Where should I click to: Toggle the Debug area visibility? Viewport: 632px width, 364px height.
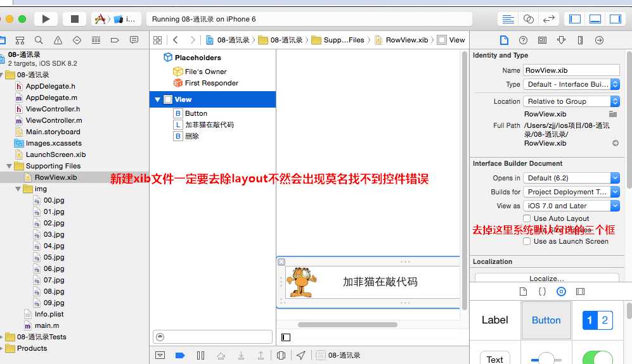pos(595,19)
